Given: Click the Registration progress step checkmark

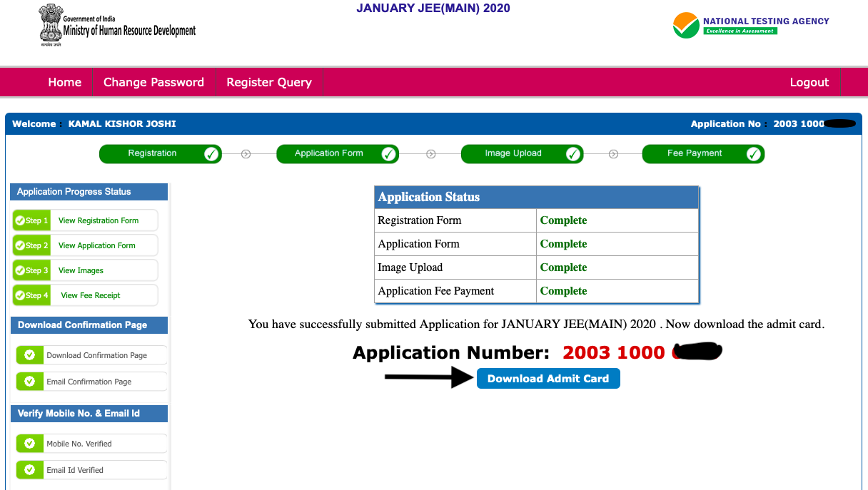Looking at the screenshot, I should point(211,154).
